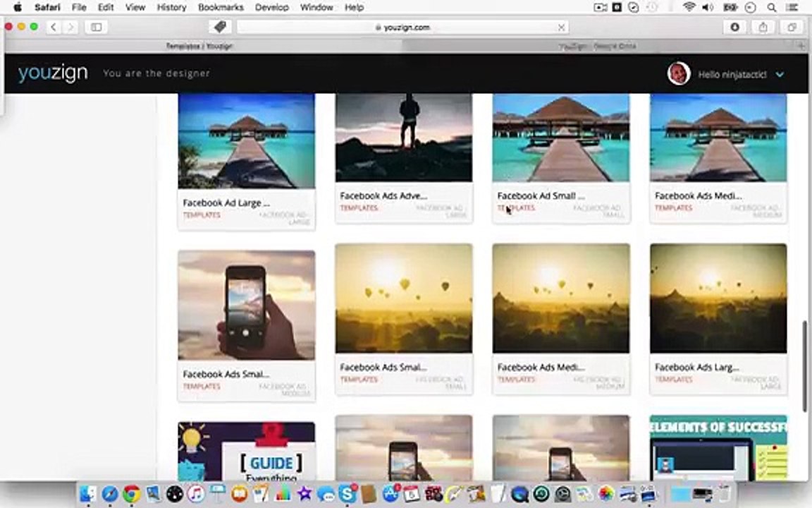Click the page's vertical scrollbar thumb
812x508 pixels.
pyautogui.click(x=805, y=366)
